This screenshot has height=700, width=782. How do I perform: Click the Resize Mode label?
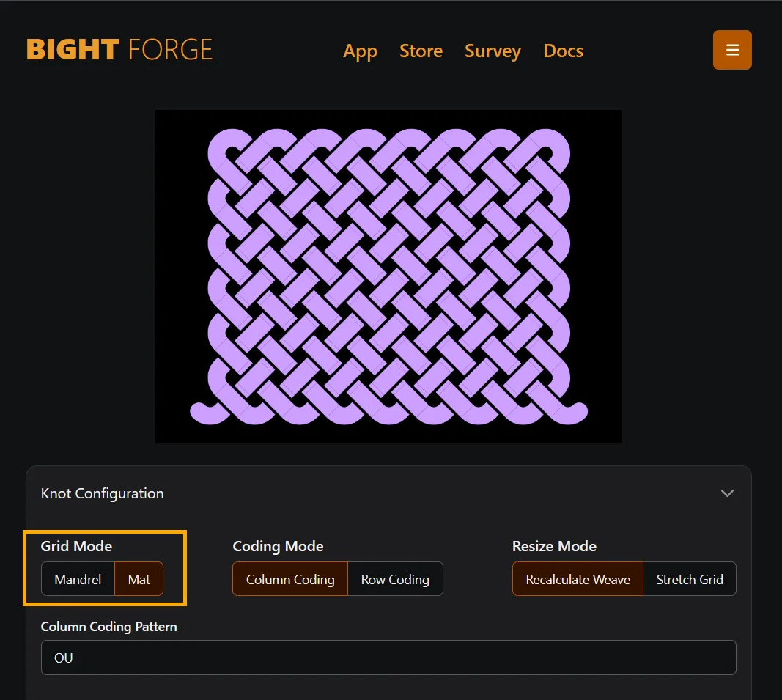click(554, 546)
